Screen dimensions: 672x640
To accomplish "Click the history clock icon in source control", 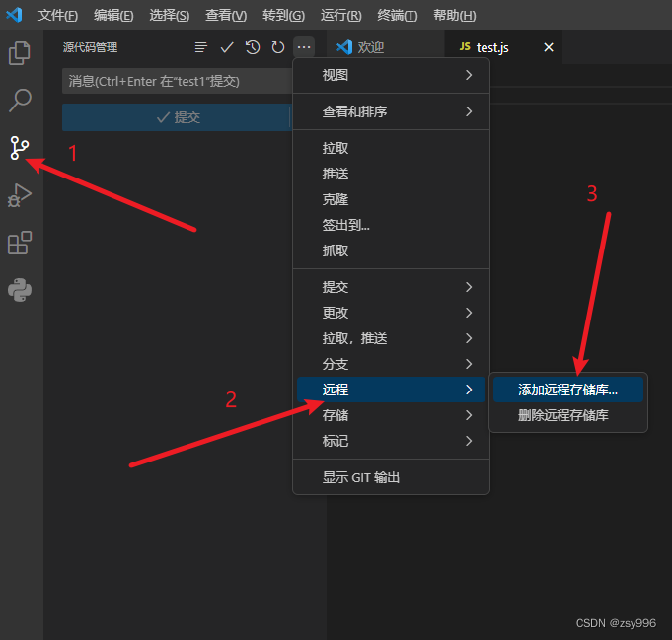I will pyautogui.click(x=253, y=47).
